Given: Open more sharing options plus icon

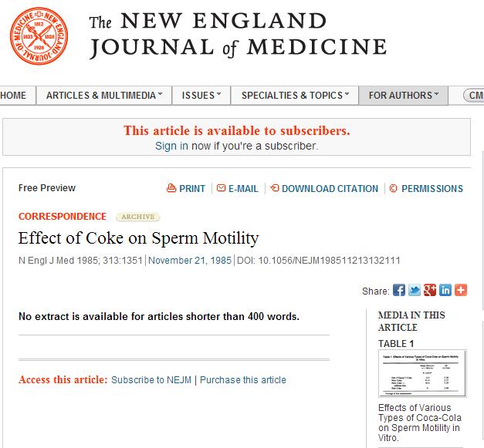Looking at the screenshot, I should (461, 291).
